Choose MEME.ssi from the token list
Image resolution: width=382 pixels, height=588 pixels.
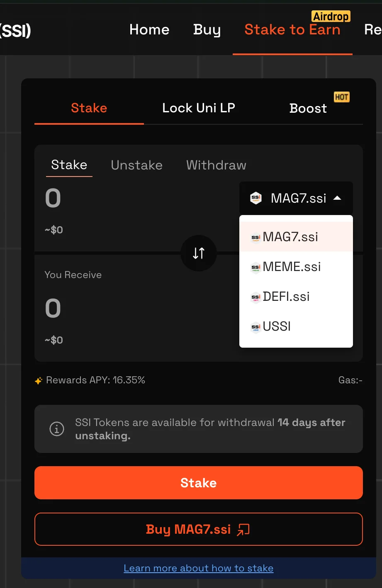[x=296, y=266]
